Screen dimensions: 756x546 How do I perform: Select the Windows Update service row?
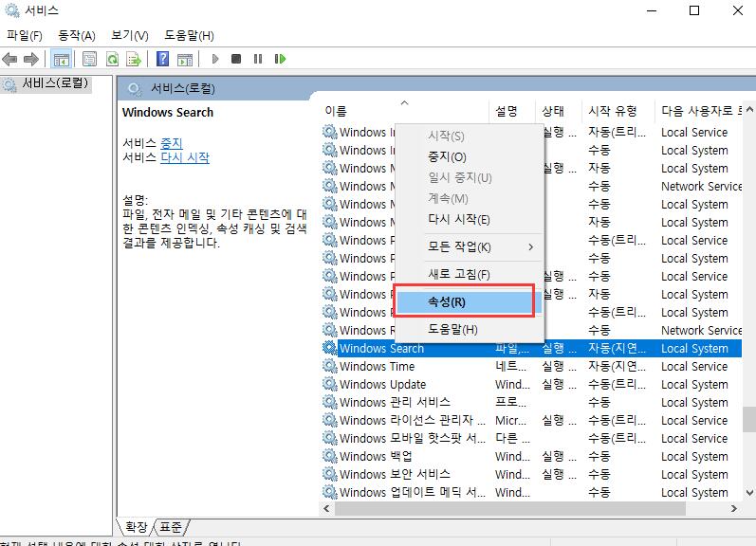tap(532, 384)
